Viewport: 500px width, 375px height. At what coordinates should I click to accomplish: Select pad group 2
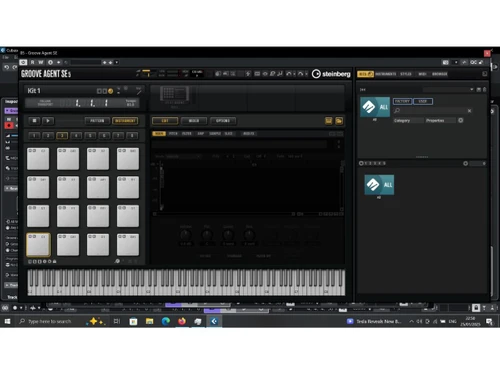pos(48,135)
